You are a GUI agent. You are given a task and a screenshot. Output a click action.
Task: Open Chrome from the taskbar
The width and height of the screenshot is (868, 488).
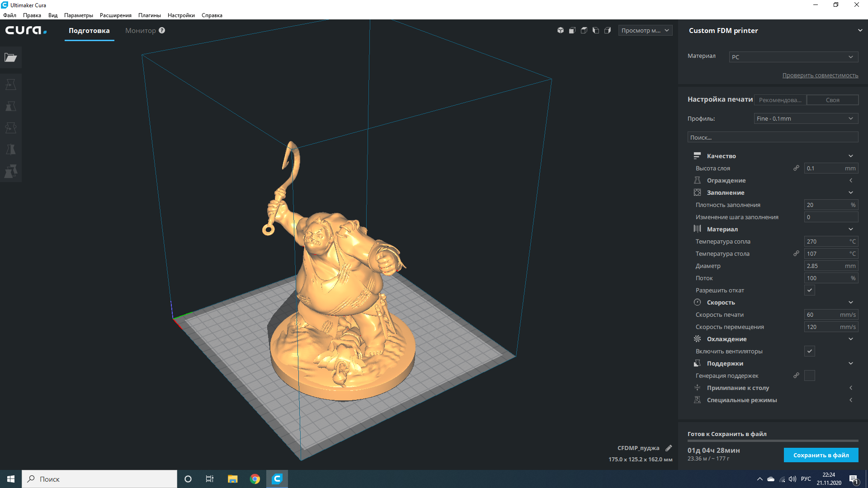[x=255, y=479]
